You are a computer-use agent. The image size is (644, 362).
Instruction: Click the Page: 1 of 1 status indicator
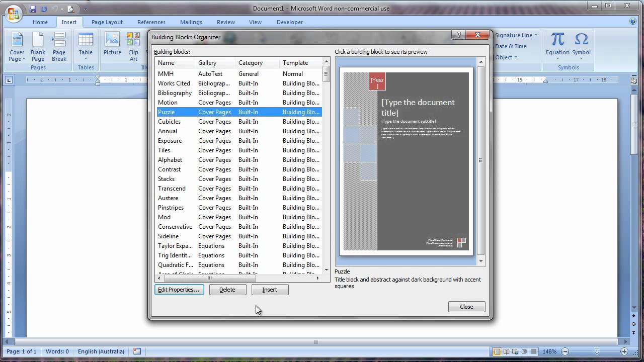click(x=22, y=351)
